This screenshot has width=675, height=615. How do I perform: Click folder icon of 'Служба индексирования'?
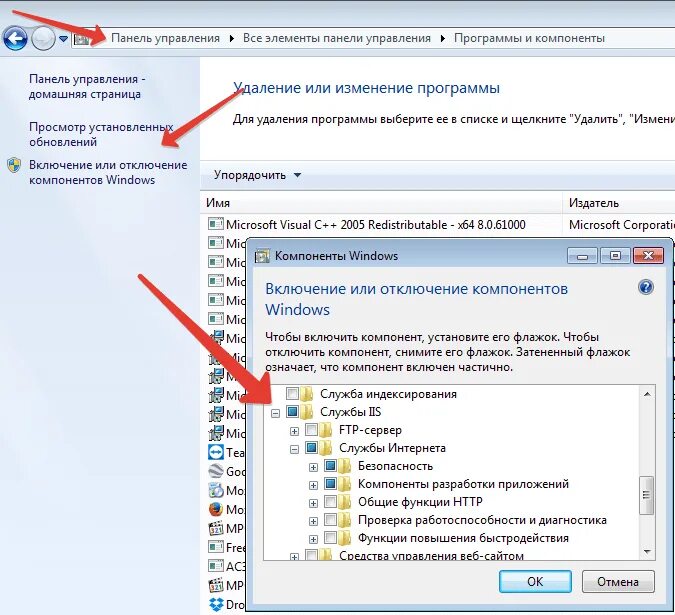coord(307,393)
